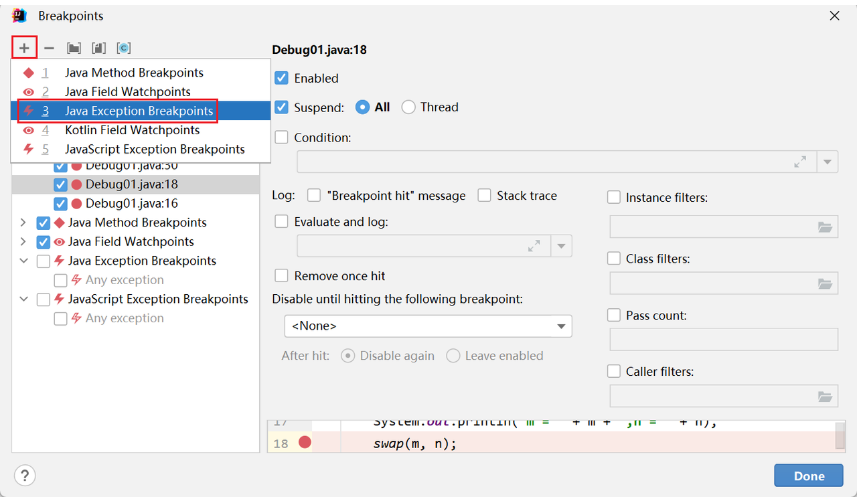This screenshot has width=858, height=497.
Task: Click the Group by file icon
Action: pyautogui.click(x=98, y=48)
